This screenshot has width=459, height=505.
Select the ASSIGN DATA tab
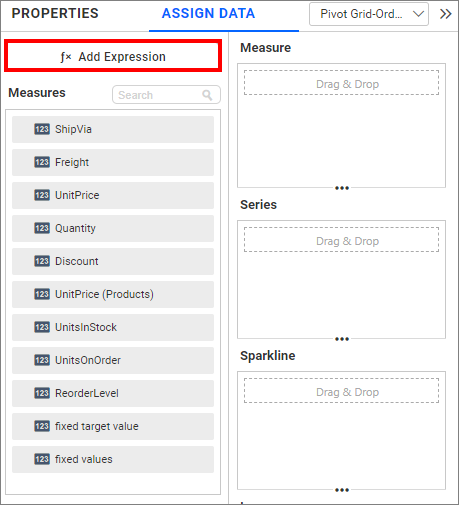pyautogui.click(x=208, y=14)
